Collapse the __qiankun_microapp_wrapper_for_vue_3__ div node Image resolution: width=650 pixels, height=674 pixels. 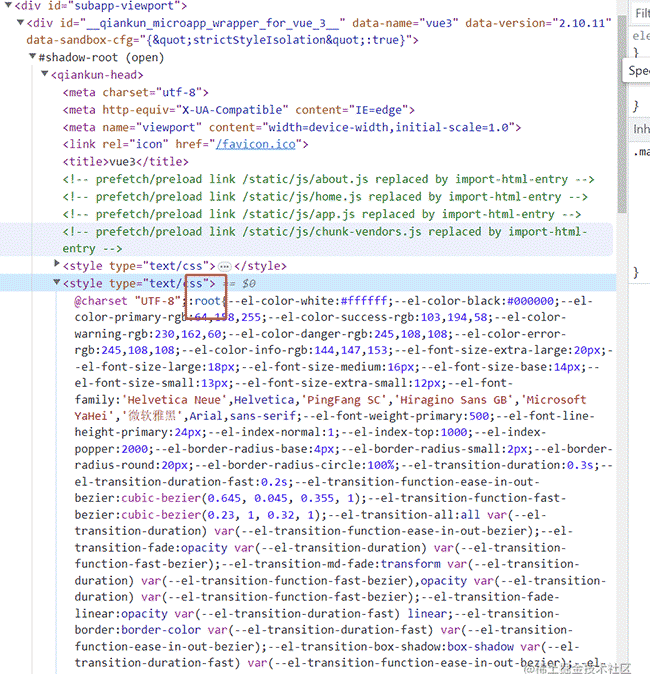pyautogui.click(x=20, y=22)
